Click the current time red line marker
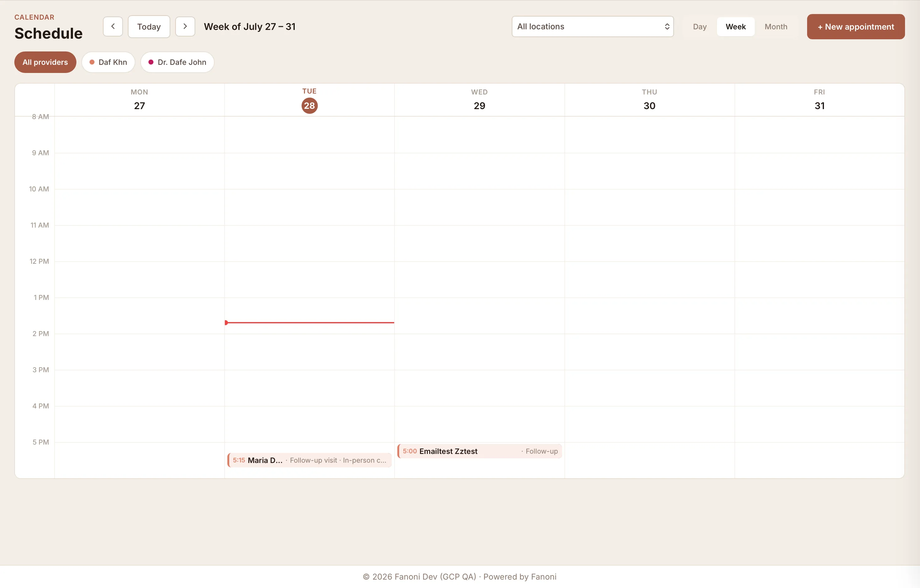The width and height of the screenshot is (920, 588). point(309,323)
